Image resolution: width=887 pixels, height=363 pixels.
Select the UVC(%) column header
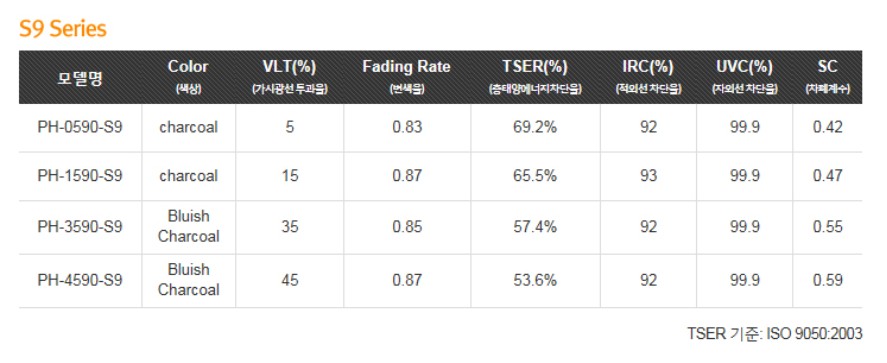744,76
